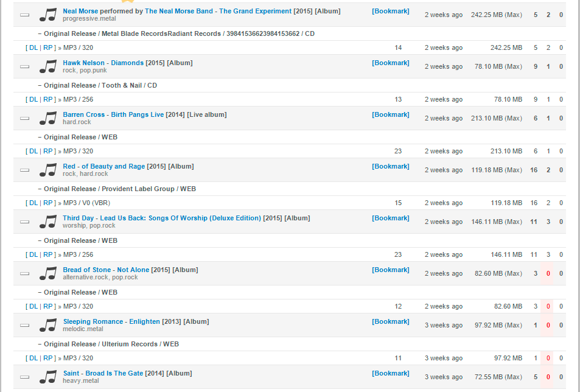Click the music note icon for Sleeping Romance

(x=48, y=326)
